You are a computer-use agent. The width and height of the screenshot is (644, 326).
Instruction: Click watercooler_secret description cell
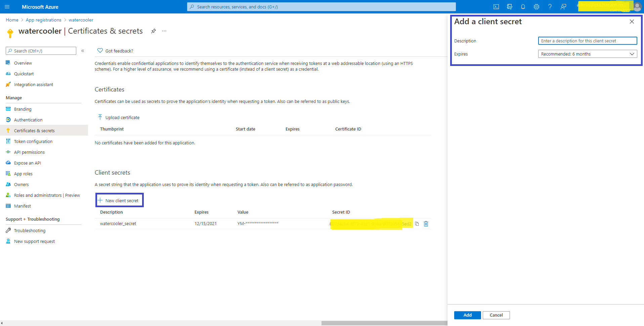[118, 223]
